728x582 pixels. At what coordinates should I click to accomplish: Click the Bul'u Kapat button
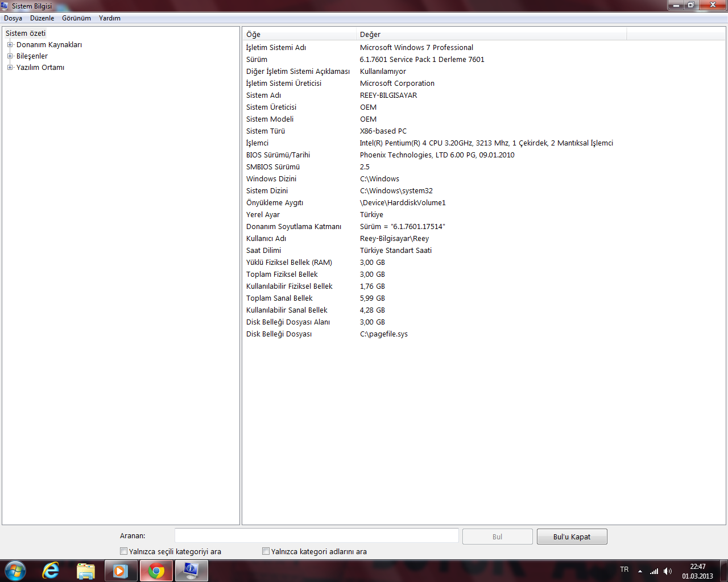tap(572, 537)
